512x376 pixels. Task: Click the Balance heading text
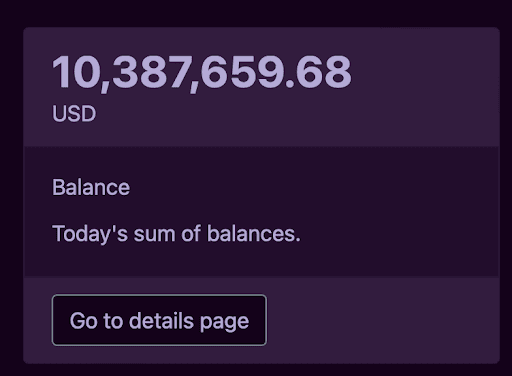pos(91,187)
